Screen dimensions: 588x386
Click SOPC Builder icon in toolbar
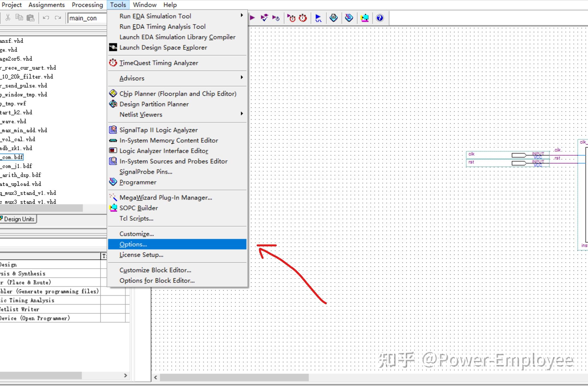[365, 18]
